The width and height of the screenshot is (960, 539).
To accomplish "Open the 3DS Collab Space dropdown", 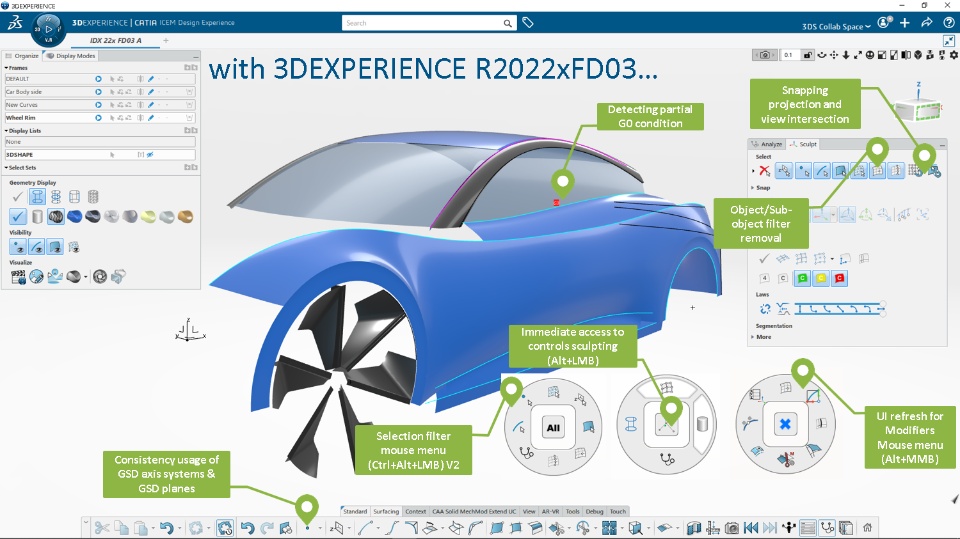I will [836, 26].
